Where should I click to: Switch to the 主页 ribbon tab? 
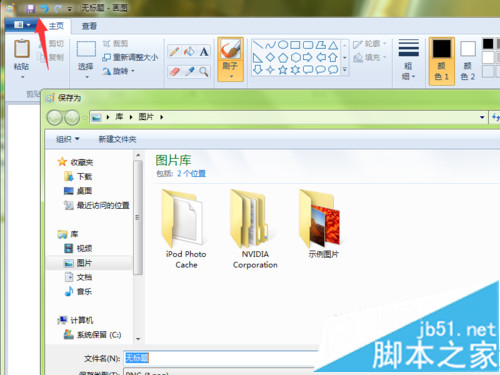click(56, 26)
